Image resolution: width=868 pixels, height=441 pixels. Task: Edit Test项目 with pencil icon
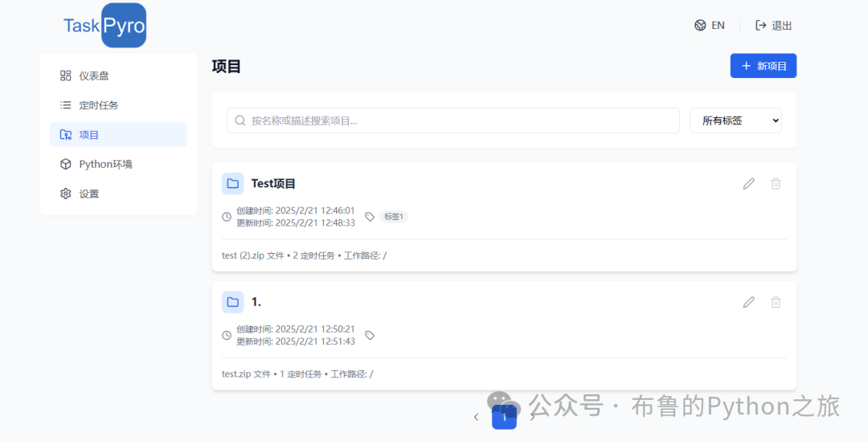point(749,184)
